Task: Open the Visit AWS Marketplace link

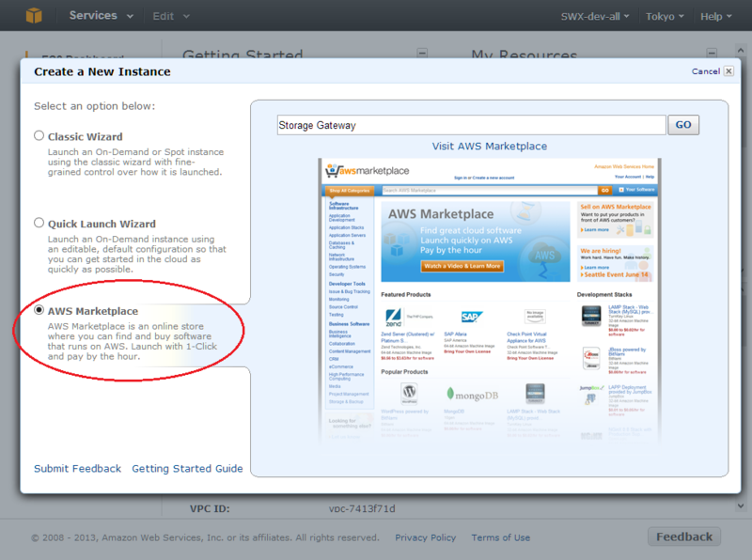Action: [x=489, y=147]
